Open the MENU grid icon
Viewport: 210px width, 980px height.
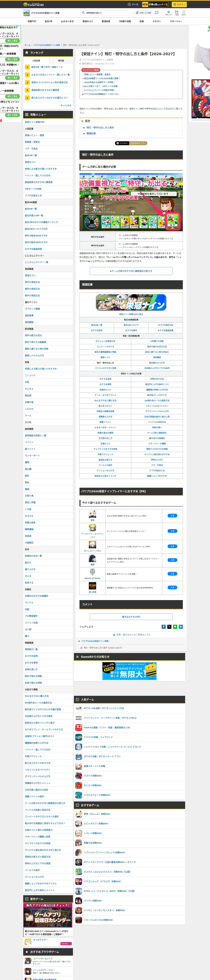pos(184,13)
